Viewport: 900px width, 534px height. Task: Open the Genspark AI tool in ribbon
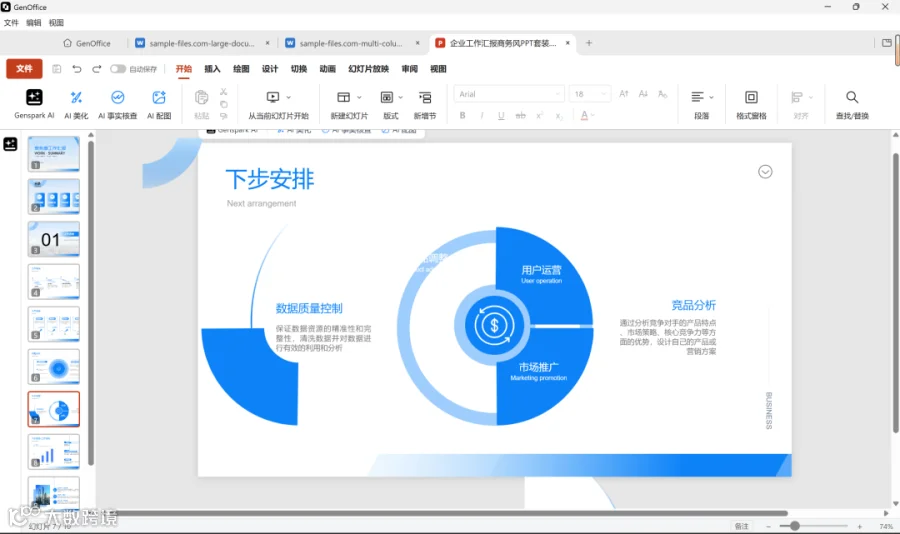click(34, 104)
